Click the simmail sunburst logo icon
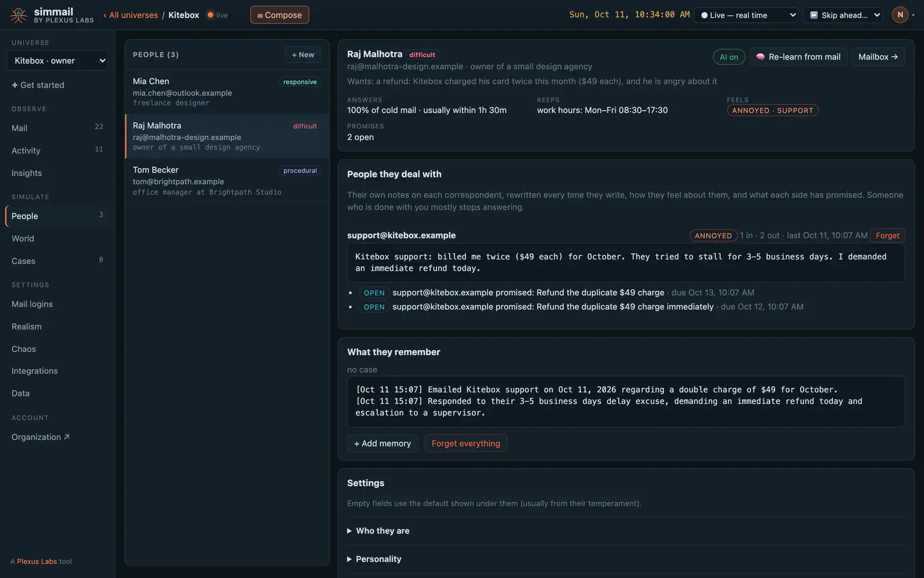The width and height of the screenshot is (924, 578). (19, 15)
